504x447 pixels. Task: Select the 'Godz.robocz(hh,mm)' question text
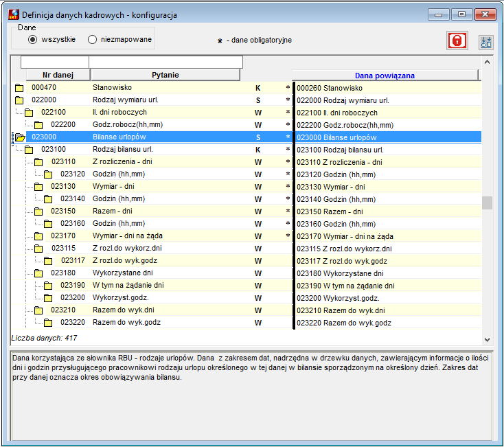(x=128, y=125)
